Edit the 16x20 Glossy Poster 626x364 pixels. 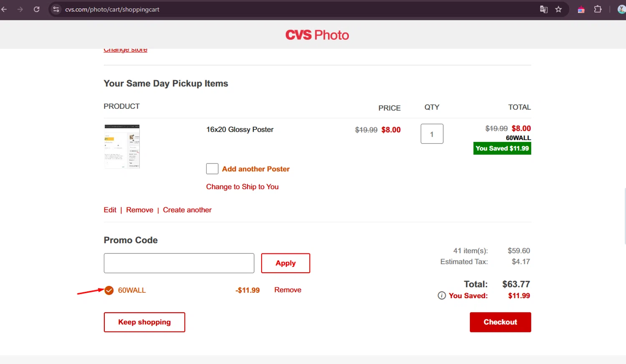point(110,210)
